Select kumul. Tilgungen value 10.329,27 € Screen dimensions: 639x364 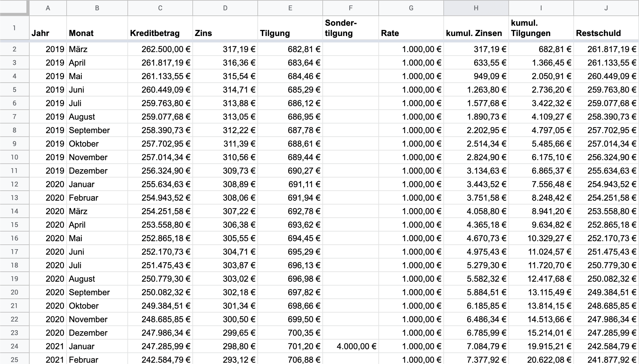click(541, 238)
